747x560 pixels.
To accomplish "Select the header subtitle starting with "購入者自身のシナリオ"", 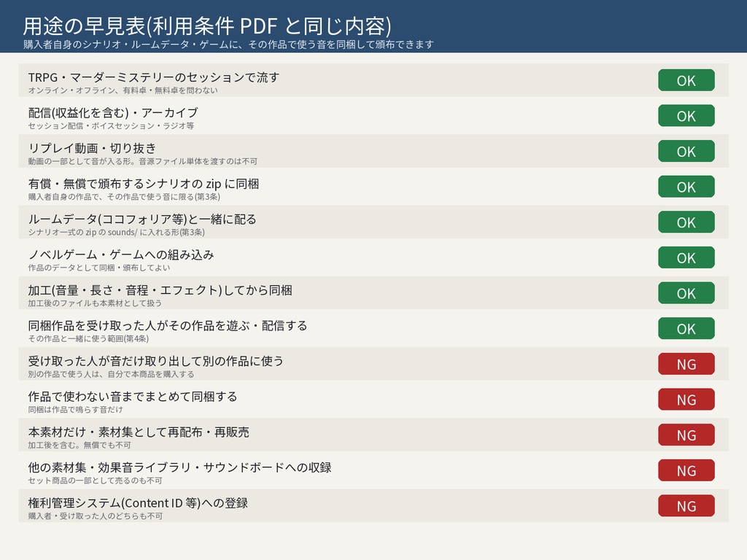I will click(228, 44).
